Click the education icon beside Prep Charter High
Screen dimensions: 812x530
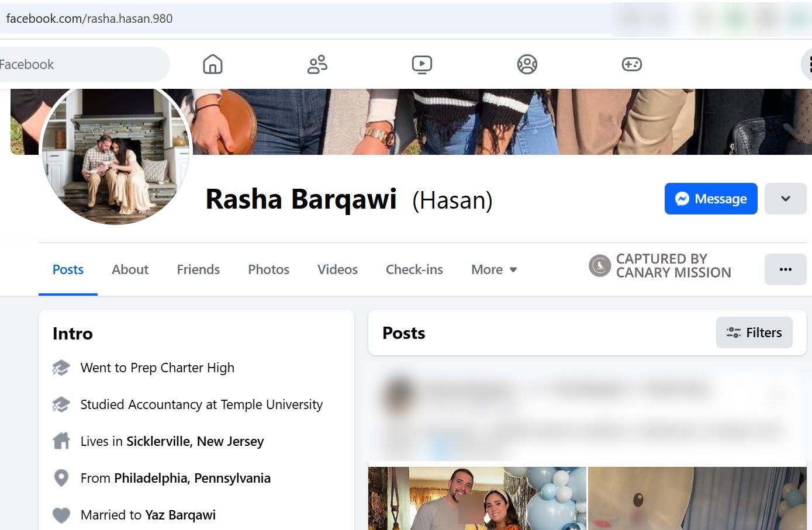[x=61, y=368]
